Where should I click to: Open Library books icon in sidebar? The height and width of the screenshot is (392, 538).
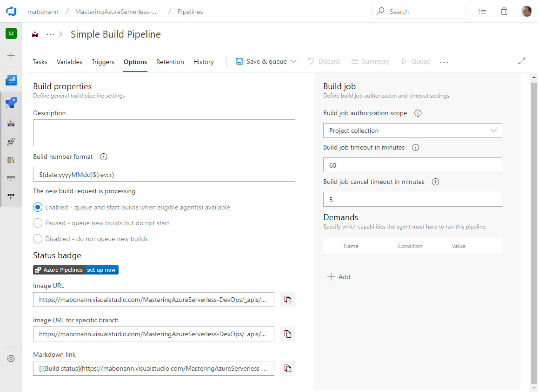tap(11, 160)
